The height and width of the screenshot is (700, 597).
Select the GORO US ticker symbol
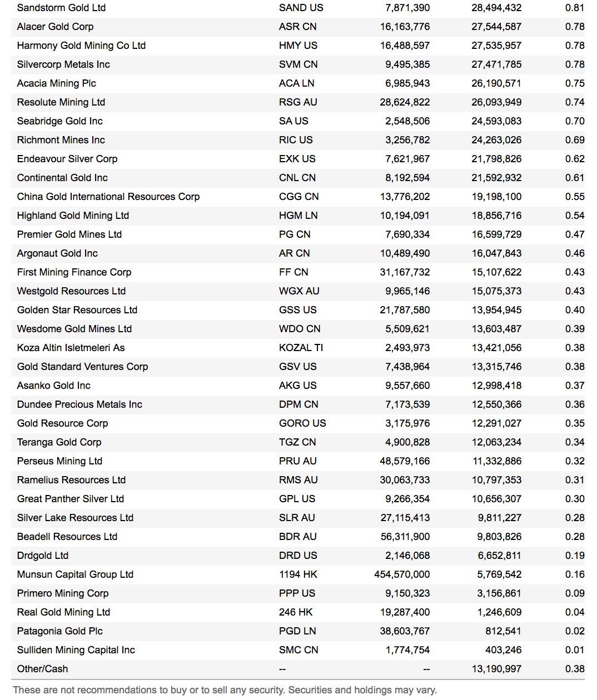[302, 423]
